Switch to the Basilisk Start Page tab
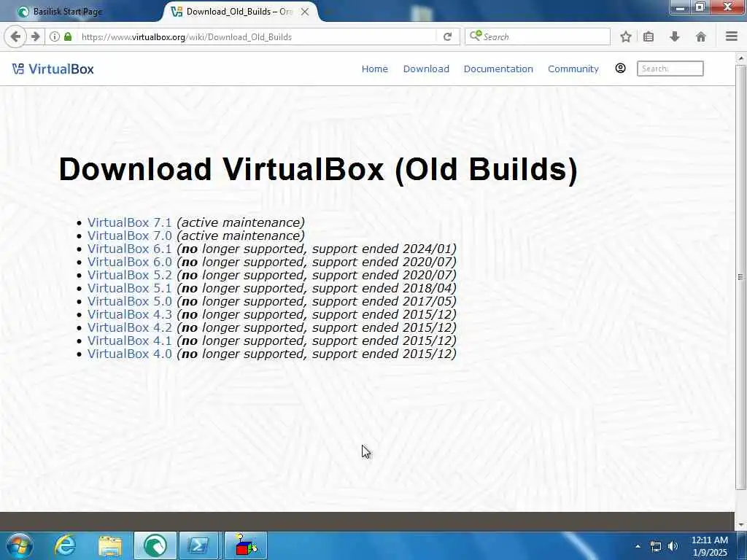The image size is (747, 560). coord(67,12)
